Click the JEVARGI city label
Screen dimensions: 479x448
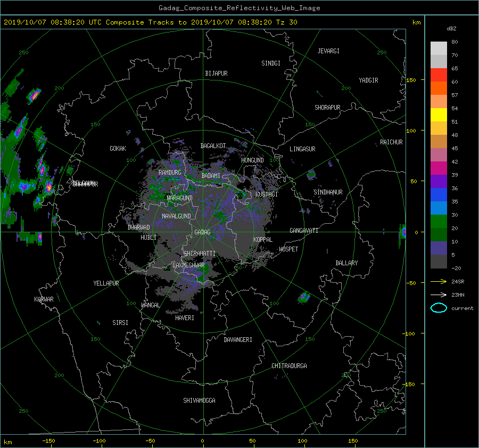(x=328, y=51)
